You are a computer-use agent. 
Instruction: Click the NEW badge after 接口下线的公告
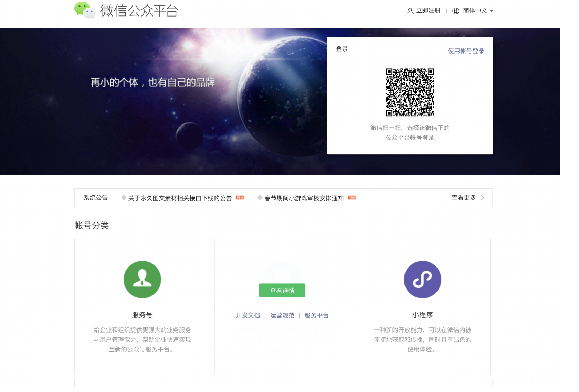tap(240, 197)
